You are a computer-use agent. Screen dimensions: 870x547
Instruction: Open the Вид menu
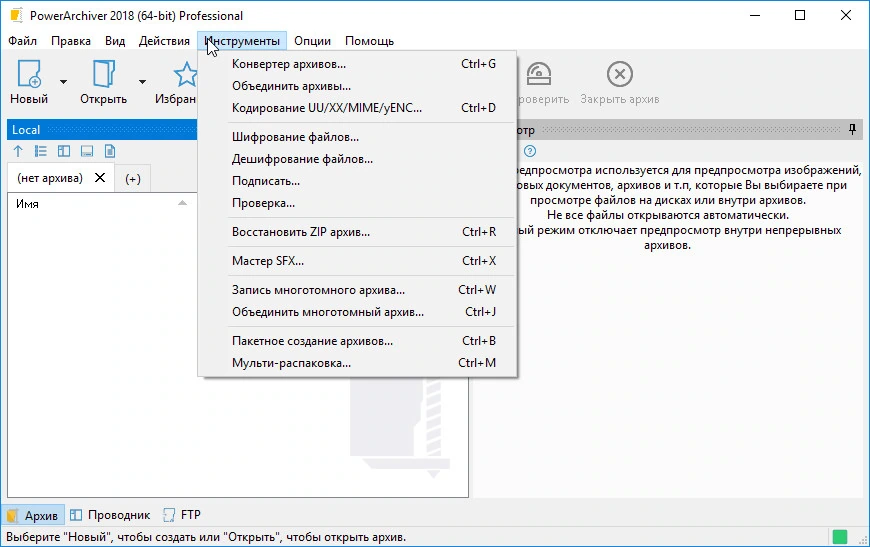click(x=115, y=41)
